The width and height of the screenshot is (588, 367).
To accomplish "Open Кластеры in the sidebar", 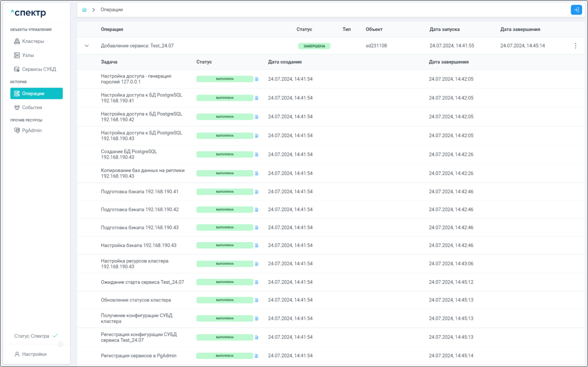I will 33,41.
